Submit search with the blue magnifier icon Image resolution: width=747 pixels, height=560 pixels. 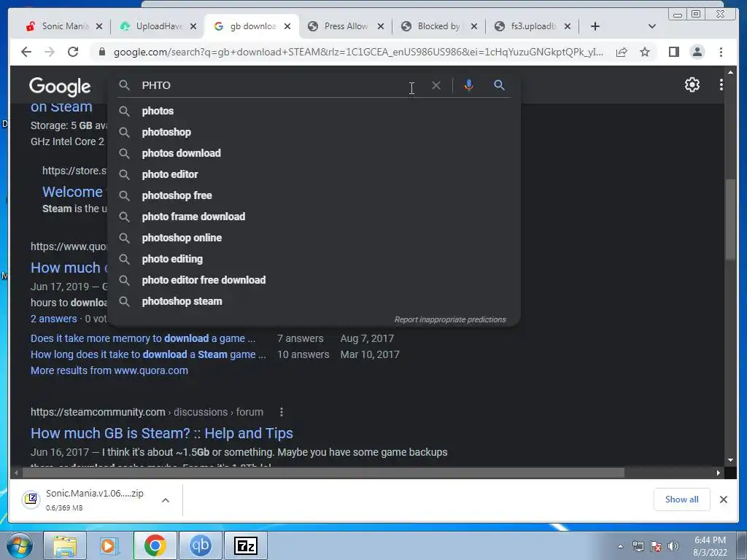pos(499,85)
